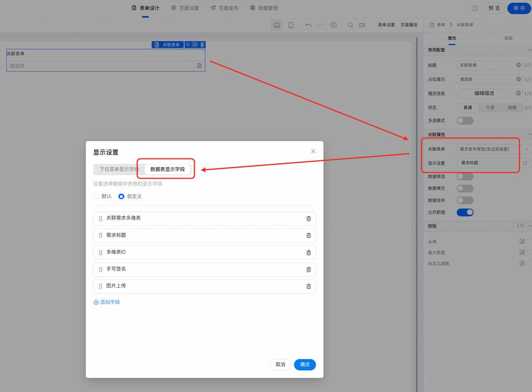Toggle 多选模式 switch

[x=465, y=121]
